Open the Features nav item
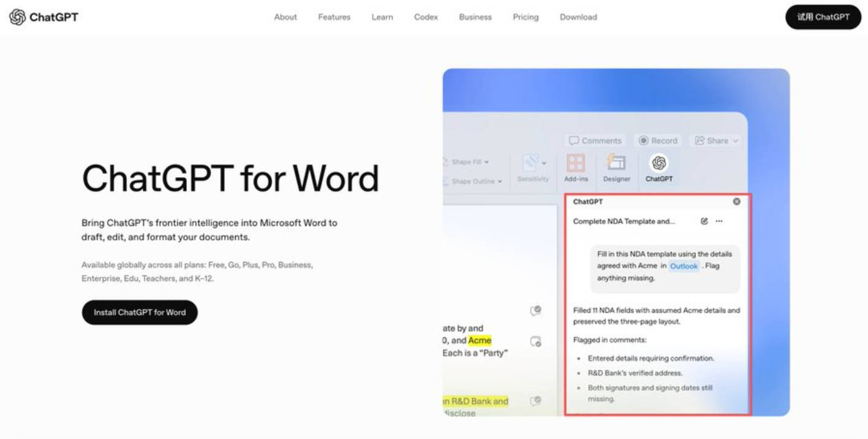The width and height of the screenshot is (868, 439). 334,17
